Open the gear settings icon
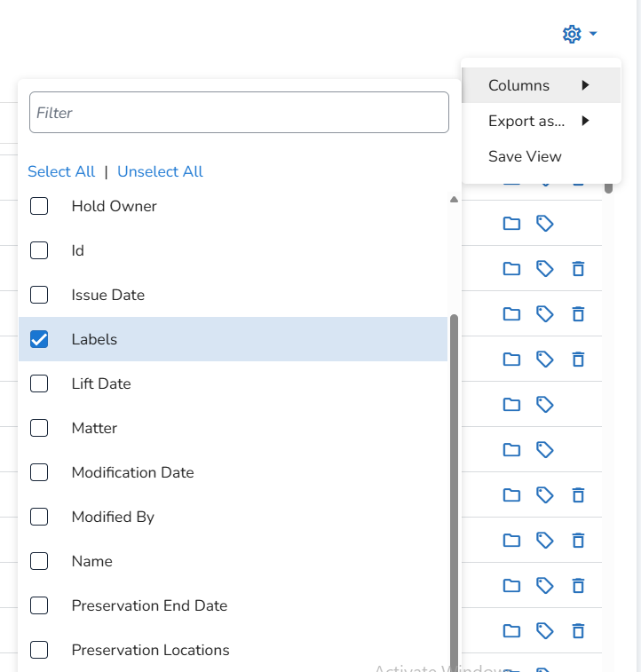Screen dimensions: 641x672 coord(572,34)
